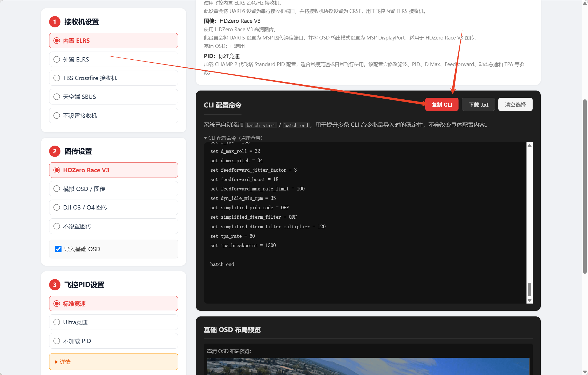
Task: Choose 不加载 PID option
Action: (x=114, y=341)
